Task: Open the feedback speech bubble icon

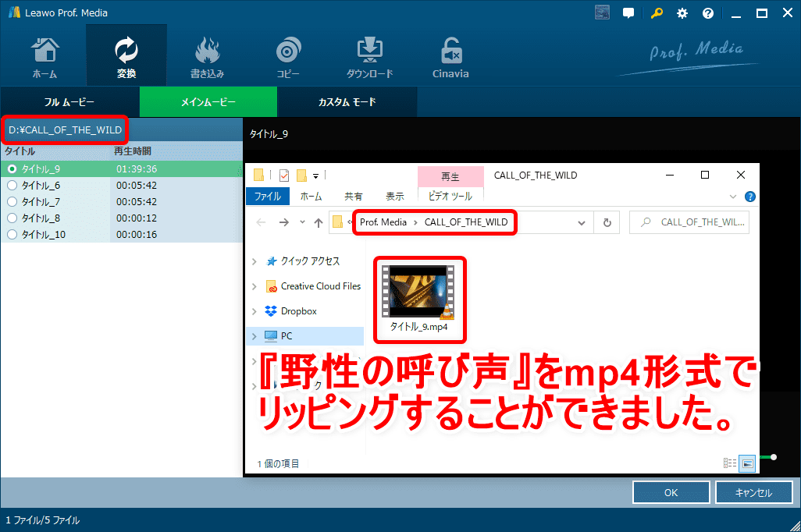Action: click(x=628, y=13)
